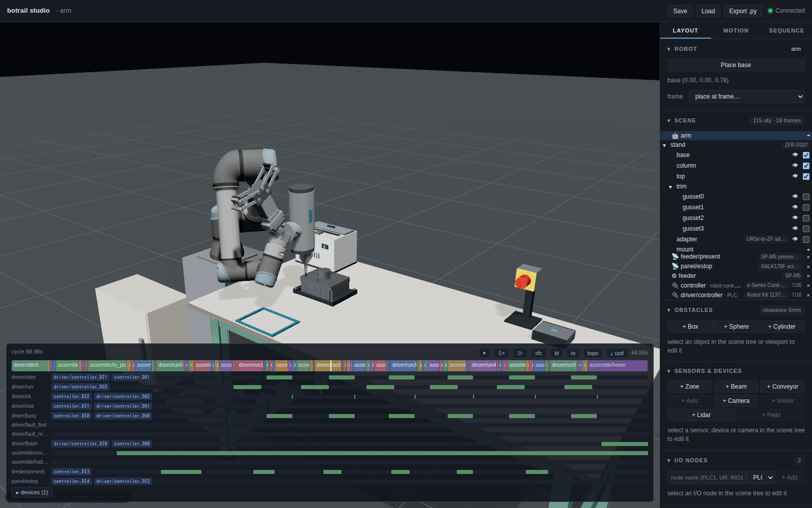Toggle visibility eye for base
This screenshot has height=508, width=812.
[795, 155]
